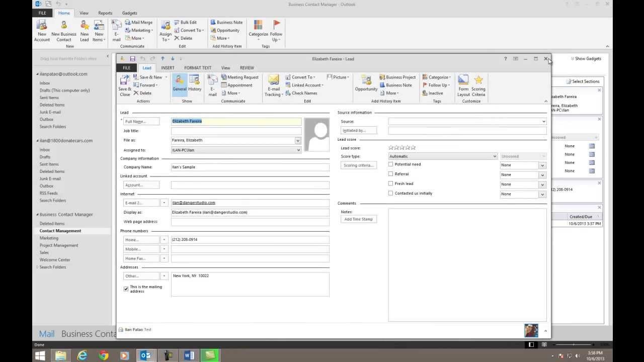This screenshot has height=362, width=644.
Task: Tick Contacted us initially checkbox
Action: pyautogui.click(x=390, y=193)
